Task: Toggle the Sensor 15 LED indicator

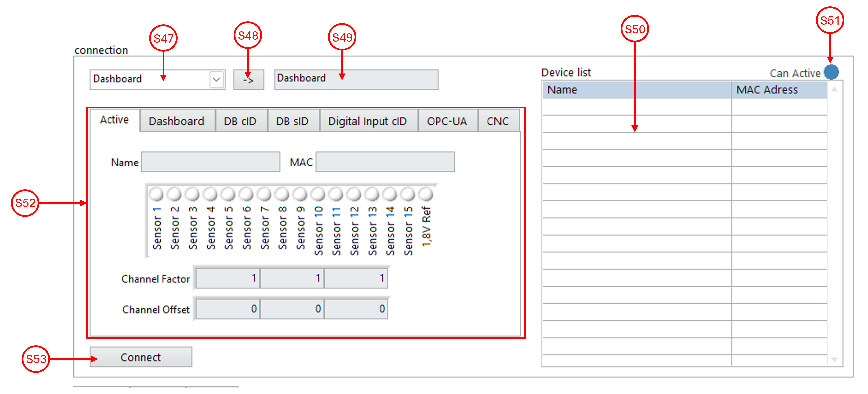Action: tap(408, 194)
